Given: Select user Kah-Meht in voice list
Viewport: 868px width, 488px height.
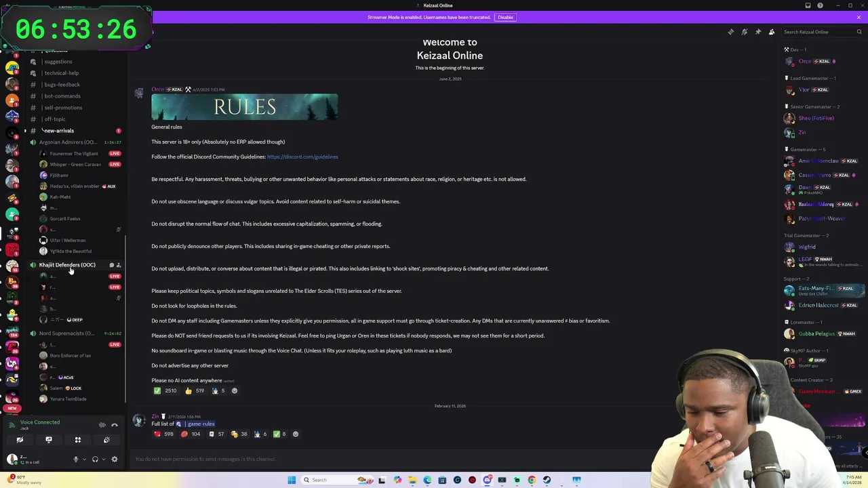Looking at the screenshot, I should pos(60,197).
